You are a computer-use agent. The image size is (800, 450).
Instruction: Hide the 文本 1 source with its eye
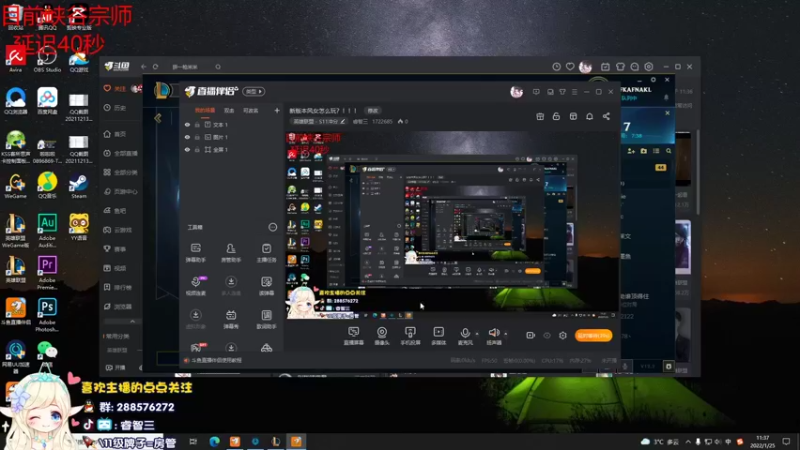point(187,124)
